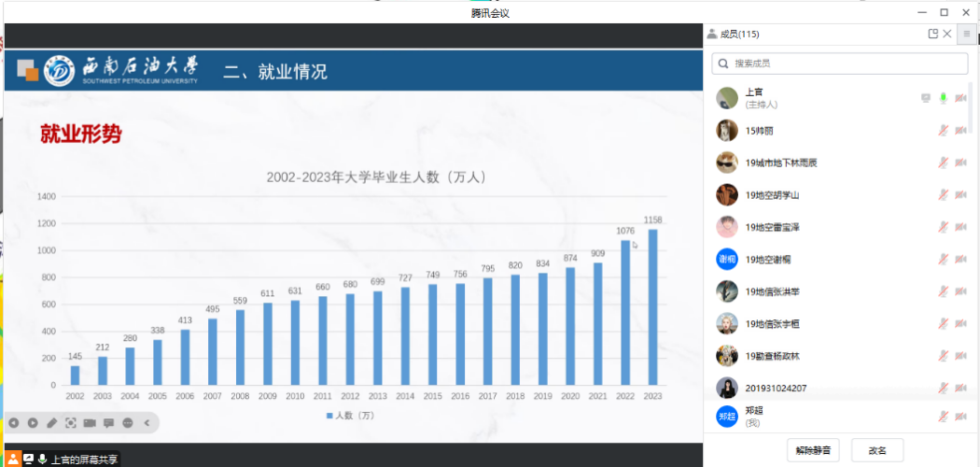Image resolution: width=980 pixels, height=467 pixels.
Task: Close the members panel
Action: pyautogui.click(x=947, y=35)
